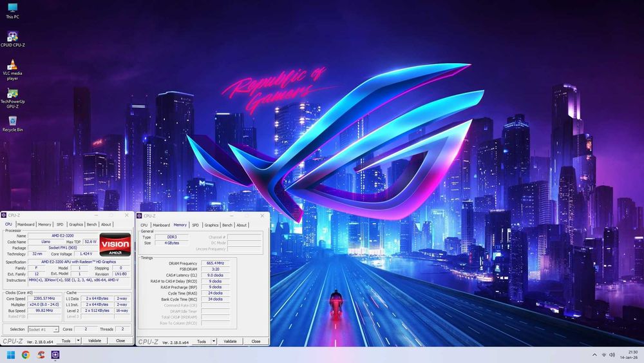Click the Llano code name value
This screenshot has width=644, height=363.
[x=46, y=242]
